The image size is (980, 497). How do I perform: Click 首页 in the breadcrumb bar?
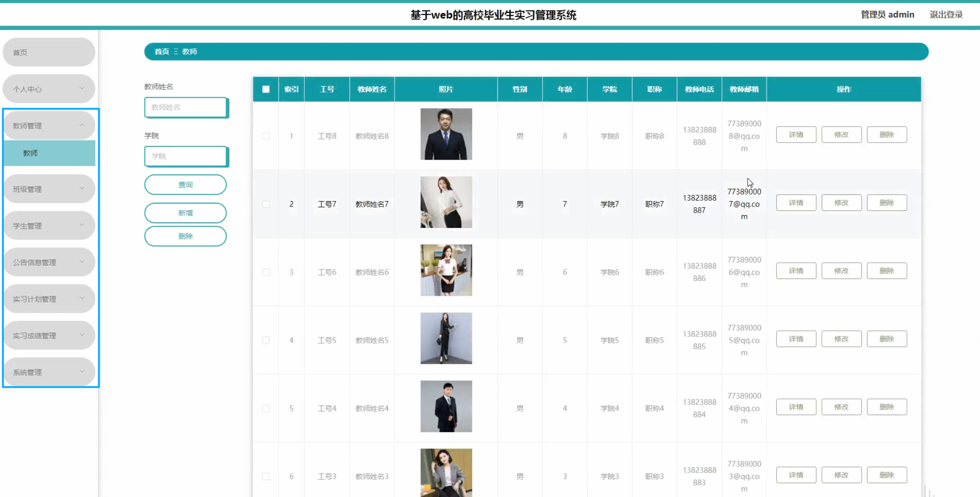(162, 51)
